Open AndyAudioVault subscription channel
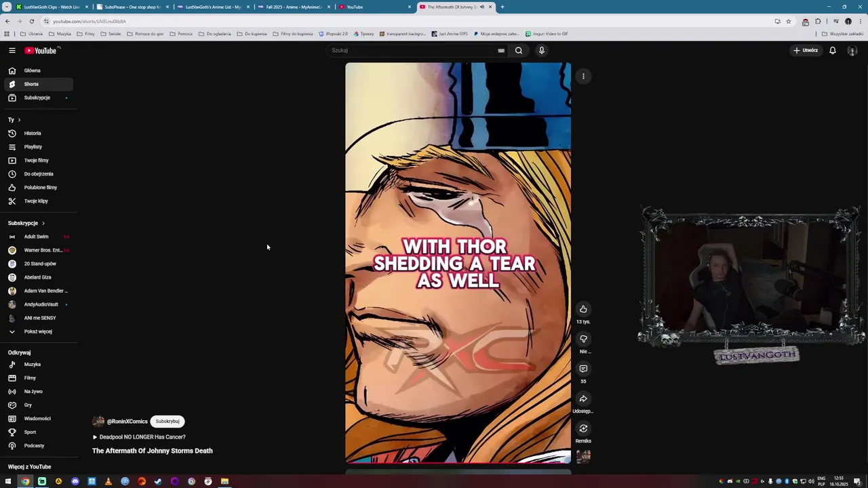Image resolution: width=868 pixels, height=488 pixels. pyautogui.click(x=39, y=304)
